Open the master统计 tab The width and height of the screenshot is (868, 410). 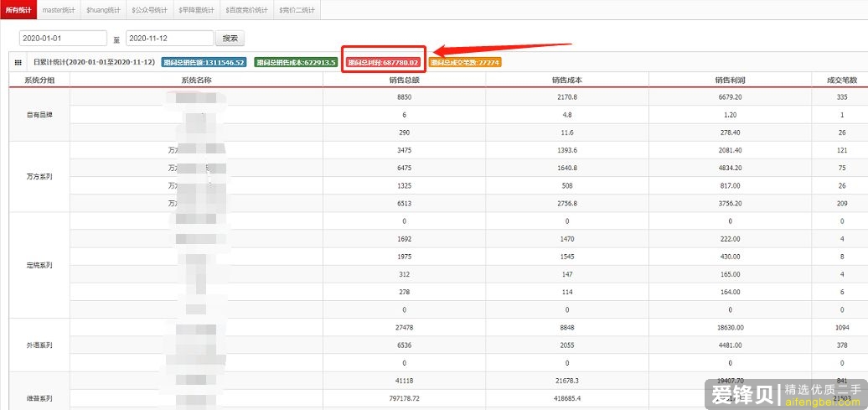[59, 9]
